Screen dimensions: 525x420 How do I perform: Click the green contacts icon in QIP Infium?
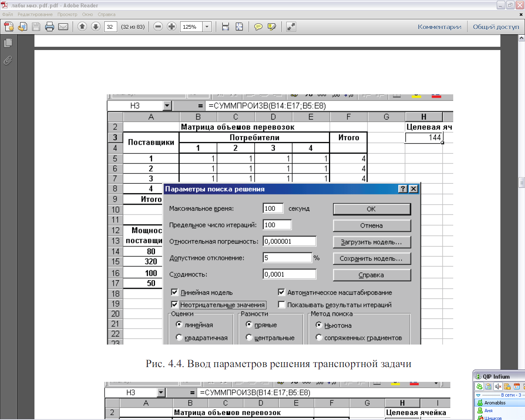point(479,386)
